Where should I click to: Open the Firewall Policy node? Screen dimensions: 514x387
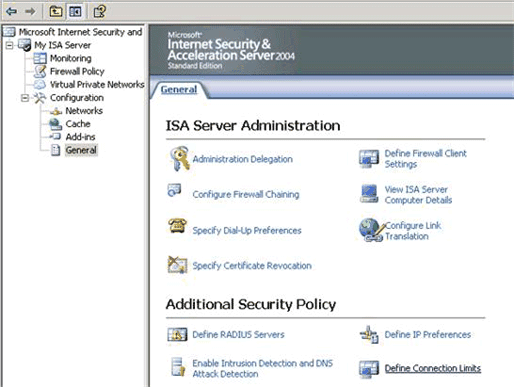coord(77,71)
